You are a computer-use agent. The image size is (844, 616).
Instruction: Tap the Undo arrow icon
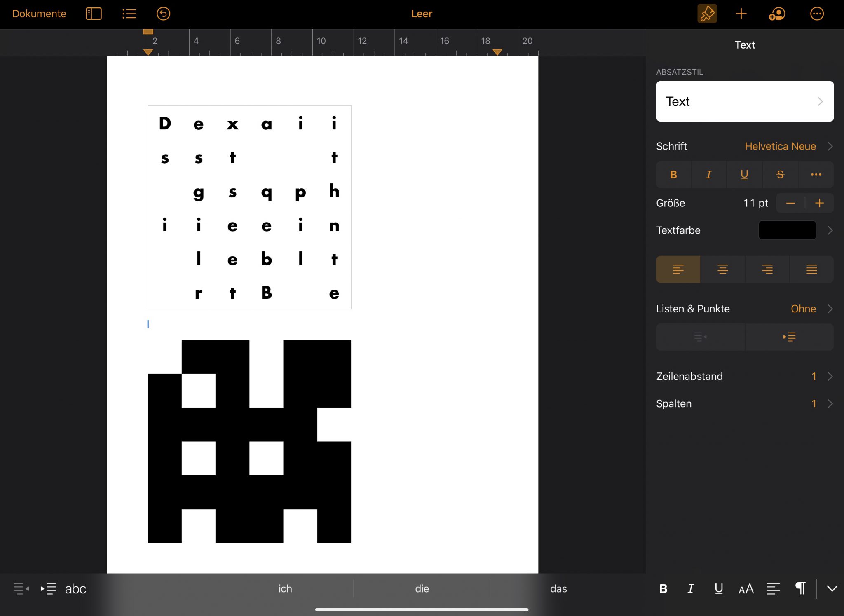[x=163, y=14]
